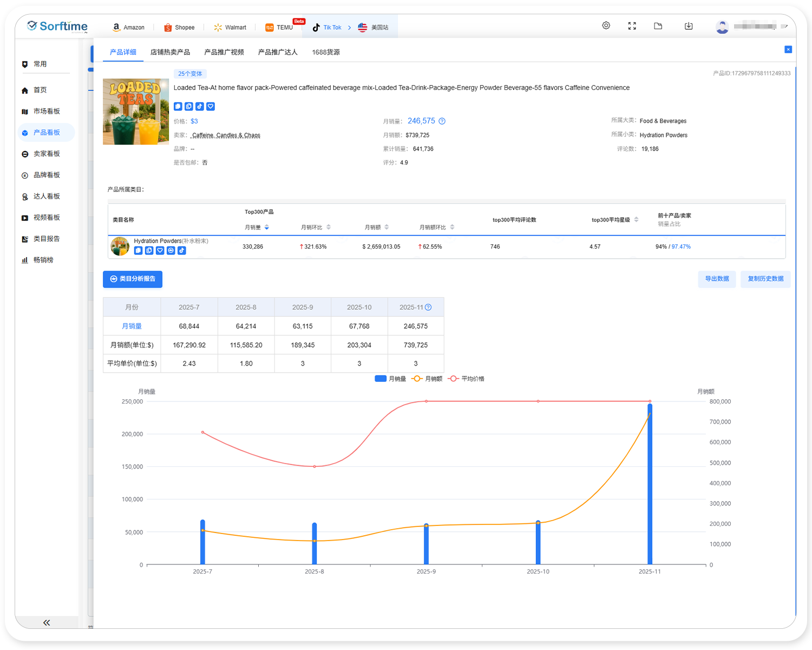The width and height of the screenshot is (812, 650).
Task: Sort Top300 table by 月销环比 column
Action: pos(329,227)
